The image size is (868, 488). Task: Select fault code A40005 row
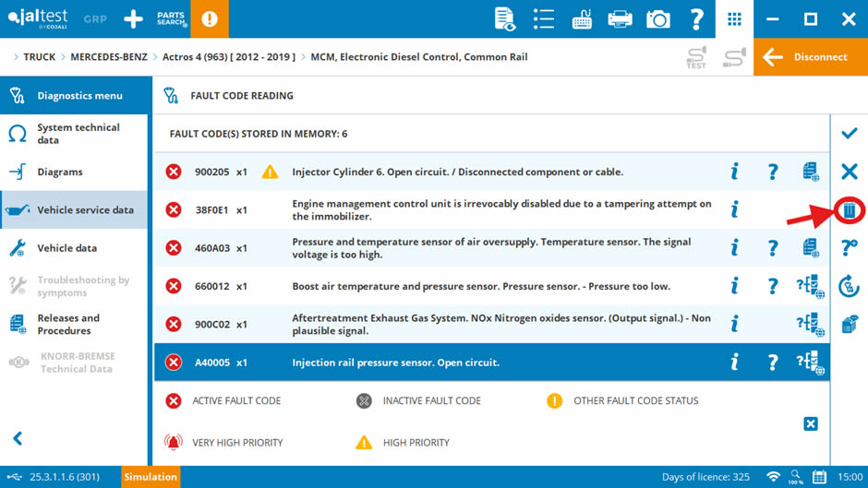click(491, 363)
